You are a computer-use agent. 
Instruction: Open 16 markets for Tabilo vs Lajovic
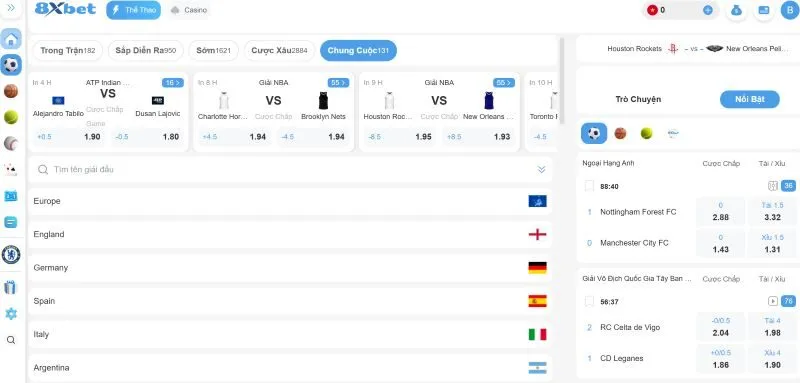click(x=172, y=83)
